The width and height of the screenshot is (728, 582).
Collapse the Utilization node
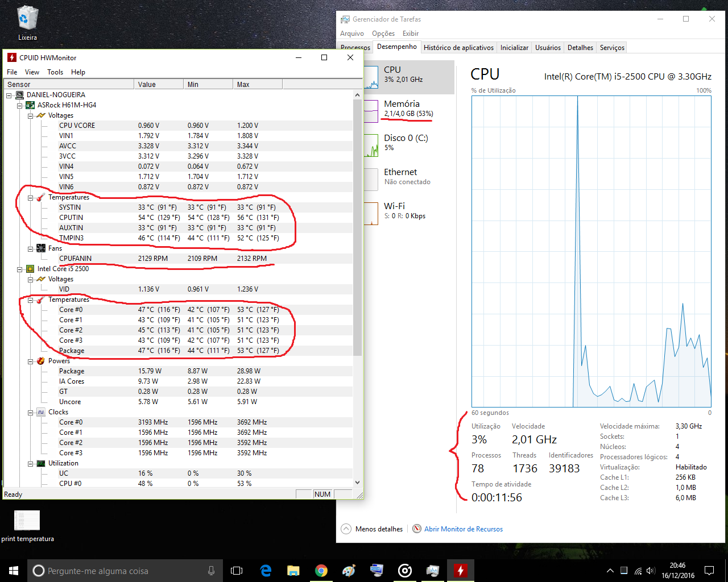31,463
